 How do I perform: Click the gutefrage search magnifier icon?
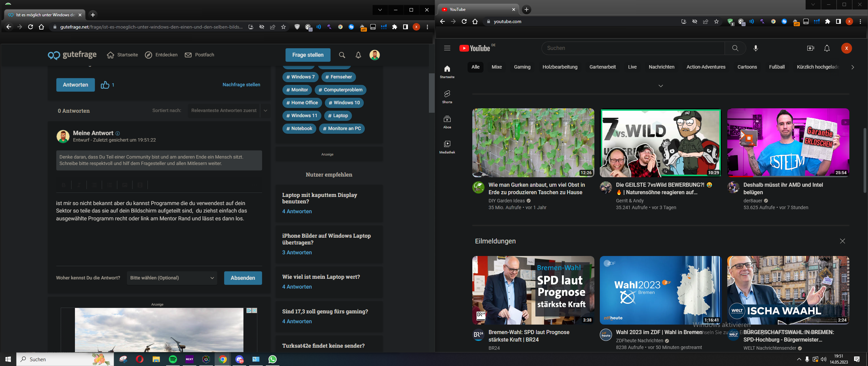click(x=342, y=55)
